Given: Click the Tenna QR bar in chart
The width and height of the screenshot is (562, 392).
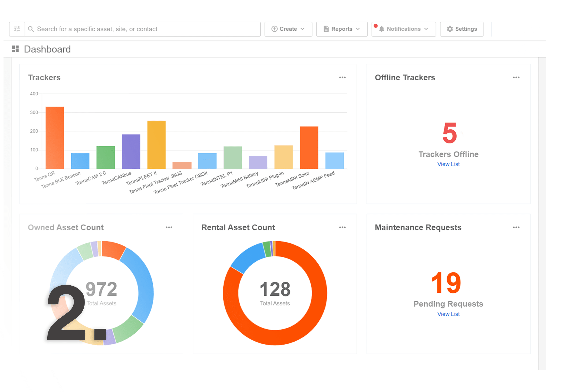Looking at the screenshot, I should coord(55,138).
